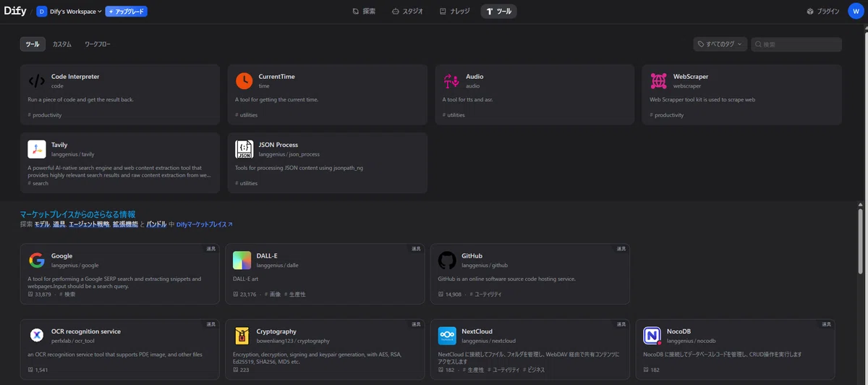
Task: Open the CurrentTime tool title
Action: tap(276, 77)
